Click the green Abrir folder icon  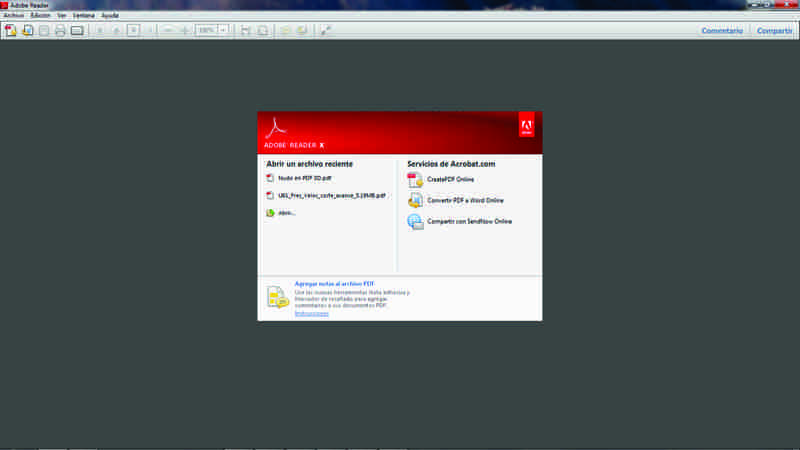click(x=270, y=213)
